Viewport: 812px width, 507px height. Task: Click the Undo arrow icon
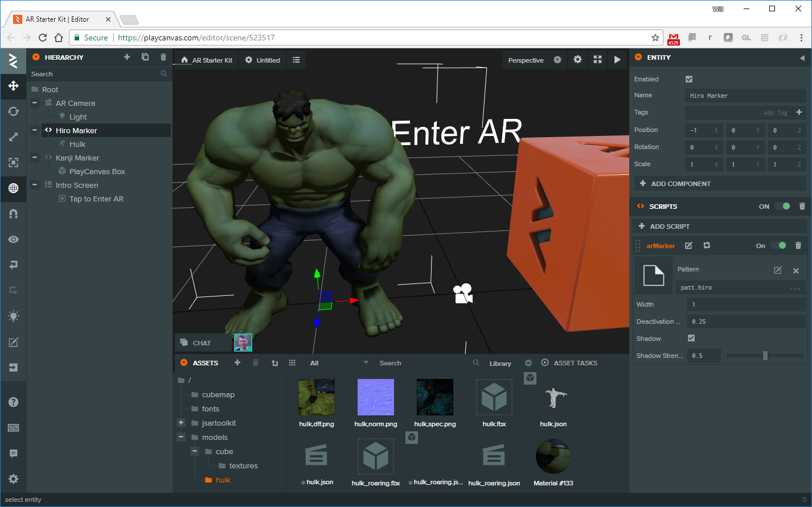tap(13, 265)
